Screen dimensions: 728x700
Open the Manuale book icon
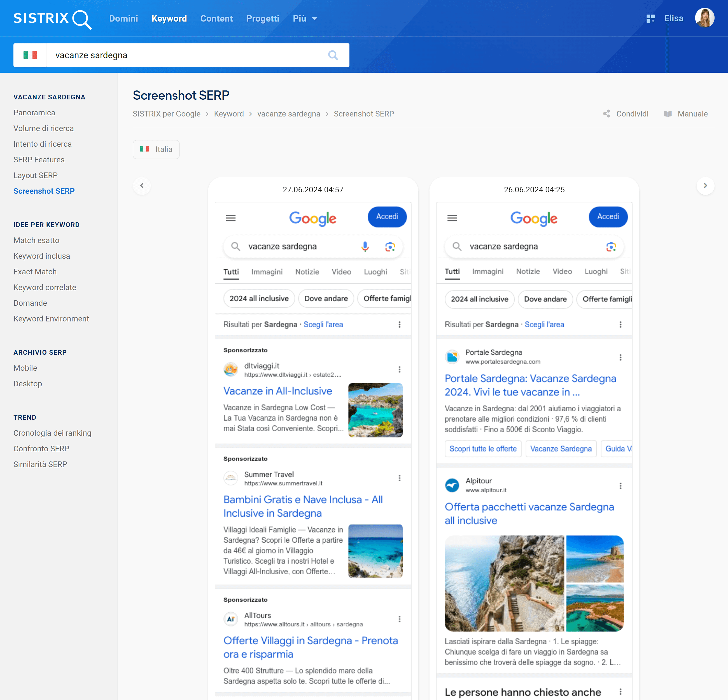pyautogui.click(x=668, y=114)
